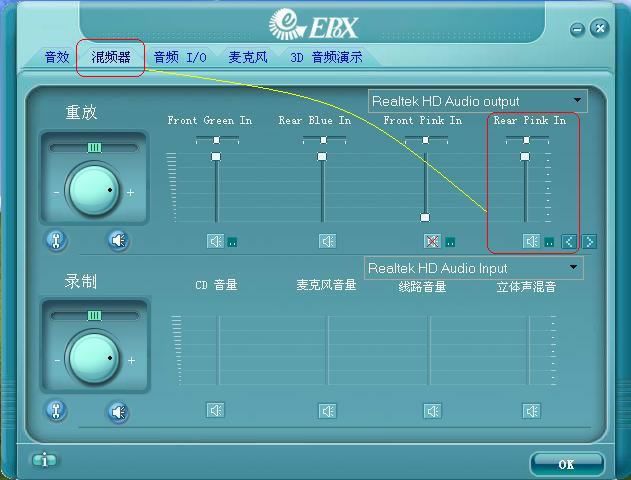Viewport: 631px width, 480px height.
Task: Click the 线路音量 slider track
Action: (429, 350)
